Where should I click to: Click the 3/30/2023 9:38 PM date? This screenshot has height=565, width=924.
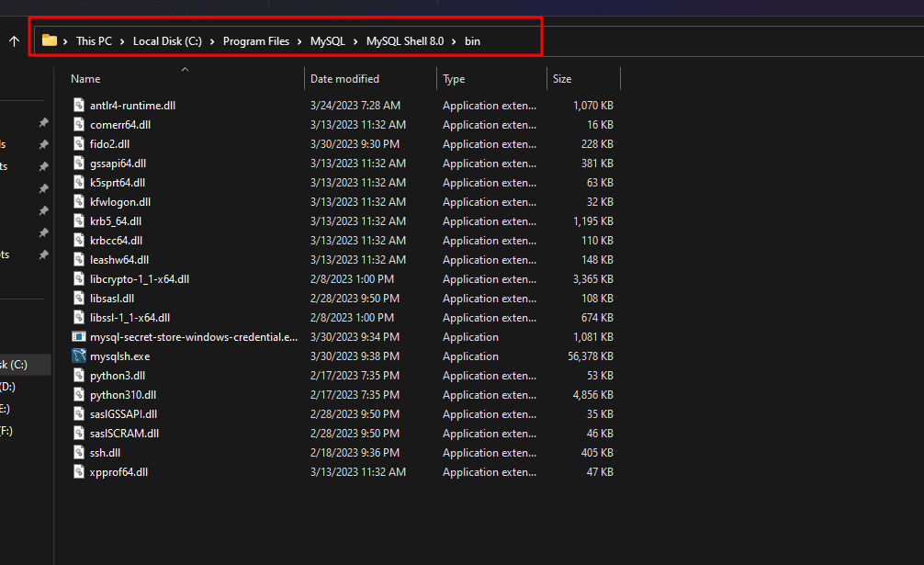coord(355,356)
